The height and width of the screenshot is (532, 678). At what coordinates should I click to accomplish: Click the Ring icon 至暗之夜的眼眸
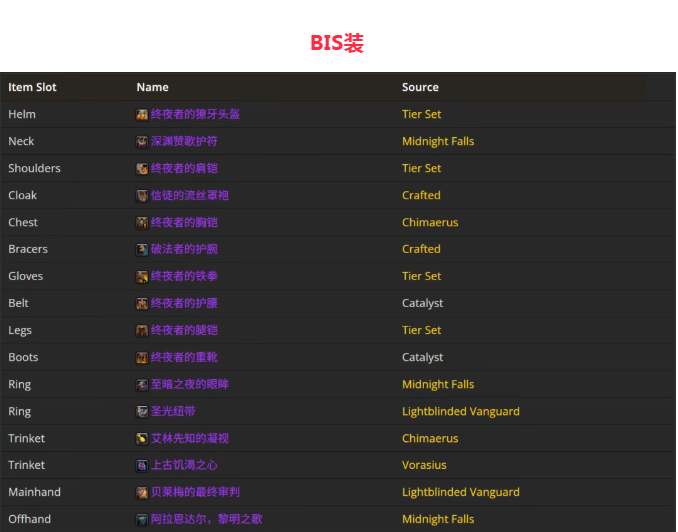[142, 384]
